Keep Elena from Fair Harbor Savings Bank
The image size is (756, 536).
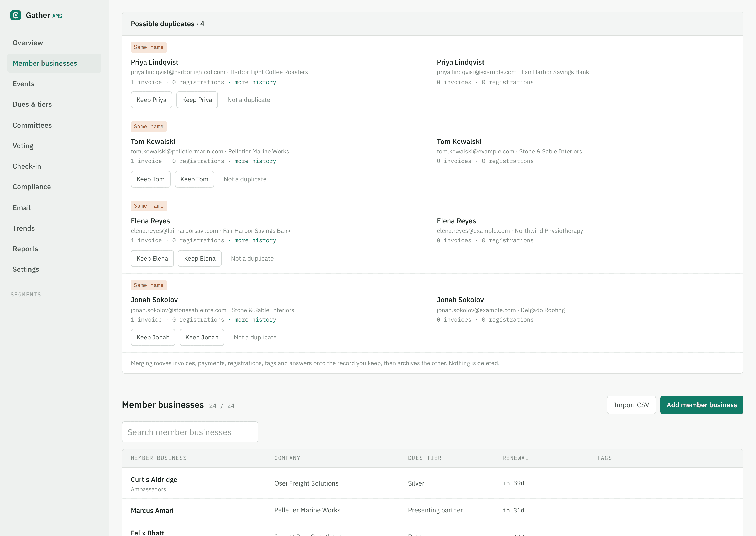[x=152, y=259]
